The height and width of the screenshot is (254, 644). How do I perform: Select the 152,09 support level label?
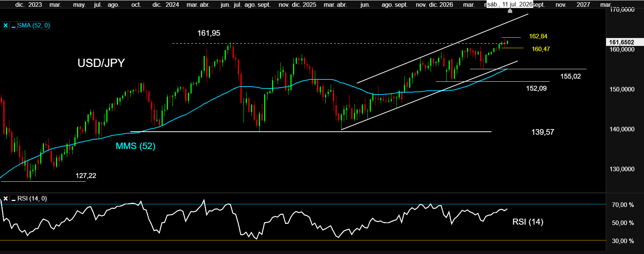point(536,88)
